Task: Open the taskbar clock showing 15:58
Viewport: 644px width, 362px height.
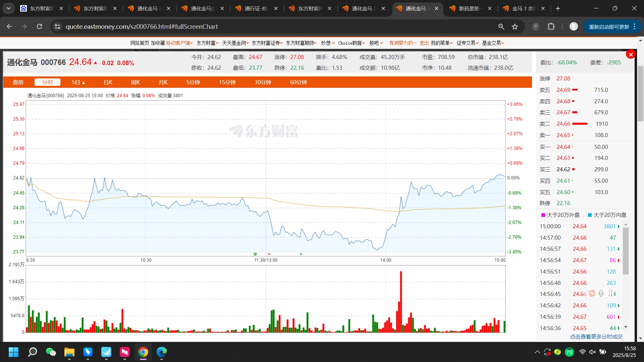Action: click(x=624, y=352)
